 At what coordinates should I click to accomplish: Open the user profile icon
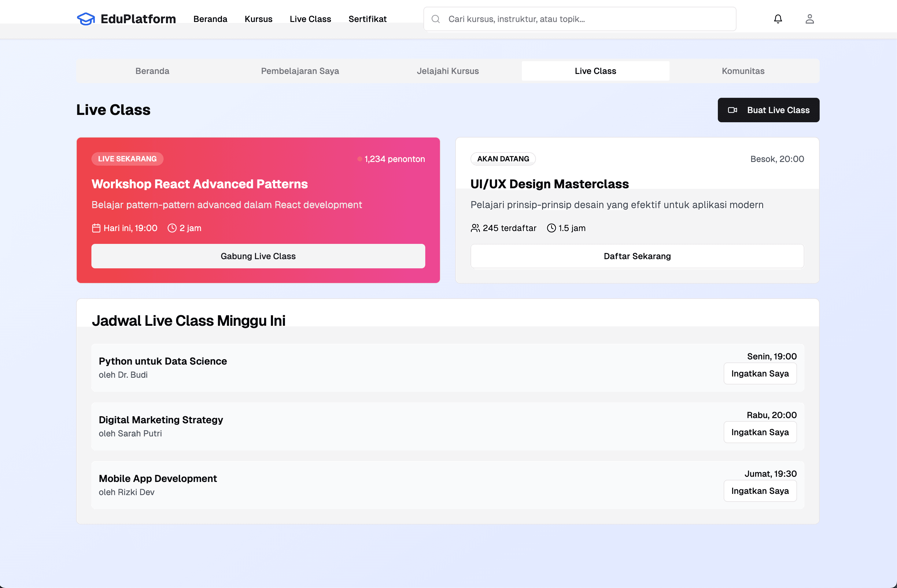point(810,19)
